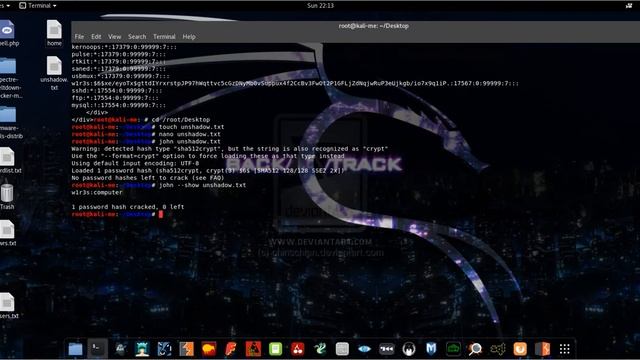Click the line '1 password hash cracked, 0 left'
The width and height of the screenshot is (640, 360).
point(128,207)
